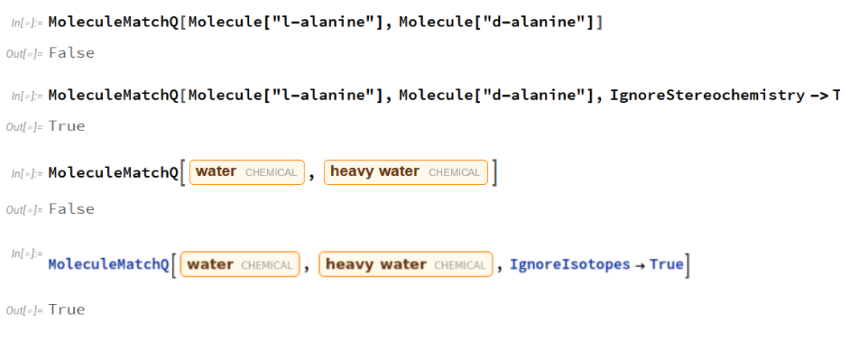Click the blue MoleculeMatchQ function name

click(x=108, y=265)
